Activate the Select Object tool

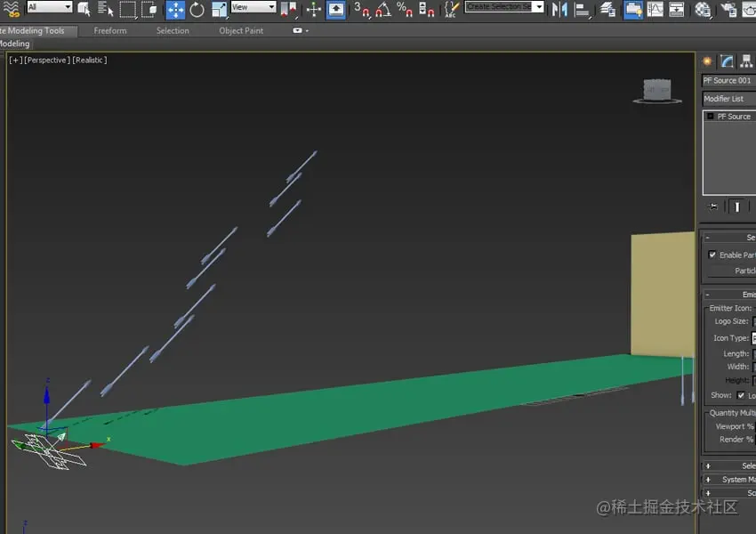pyautogui.click(x=84, y=9)
